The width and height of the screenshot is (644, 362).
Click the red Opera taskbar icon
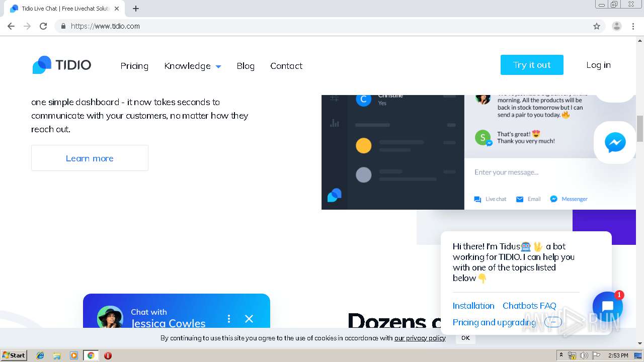click(x=108, y=355)
